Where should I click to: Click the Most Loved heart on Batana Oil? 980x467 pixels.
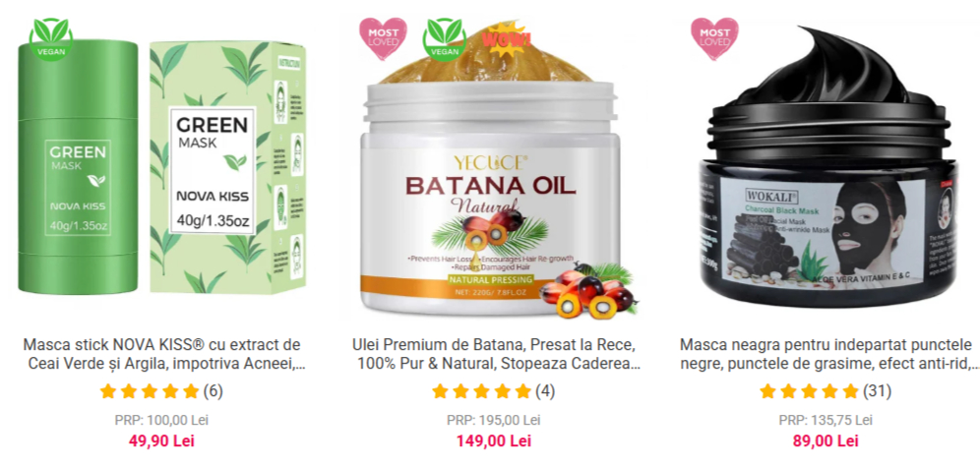pos(383,38)
